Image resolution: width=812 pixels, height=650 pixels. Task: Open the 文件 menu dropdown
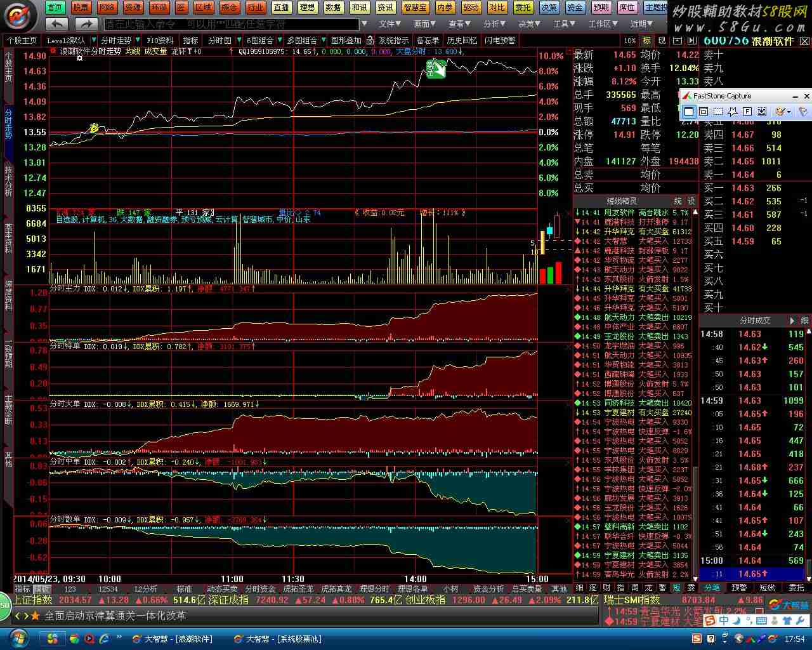pos(390,24)
